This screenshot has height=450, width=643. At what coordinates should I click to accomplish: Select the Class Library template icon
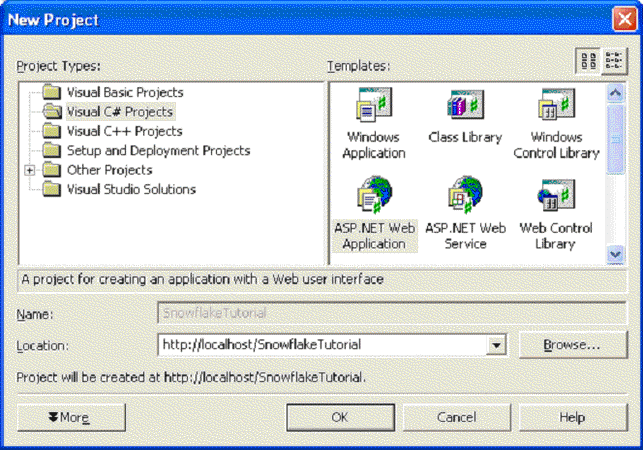point(465,105)
